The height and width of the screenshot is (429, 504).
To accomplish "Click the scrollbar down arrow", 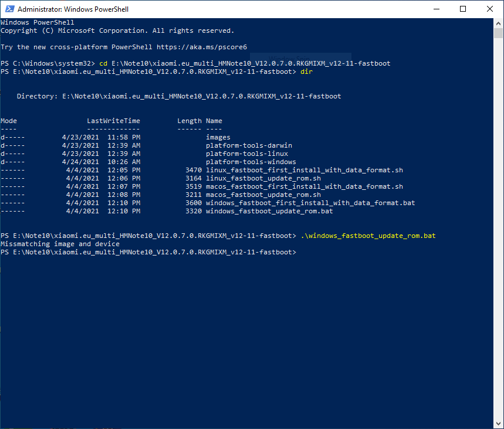I will coord(499,424).
